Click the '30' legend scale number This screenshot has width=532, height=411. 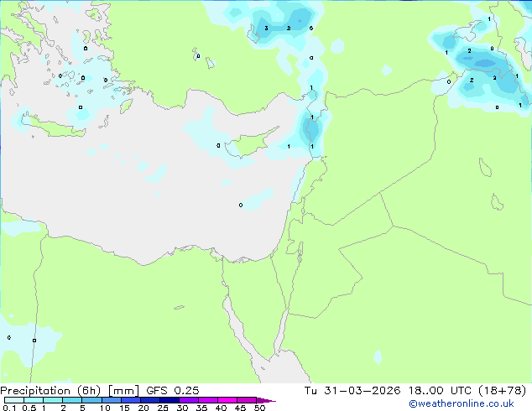182,408
